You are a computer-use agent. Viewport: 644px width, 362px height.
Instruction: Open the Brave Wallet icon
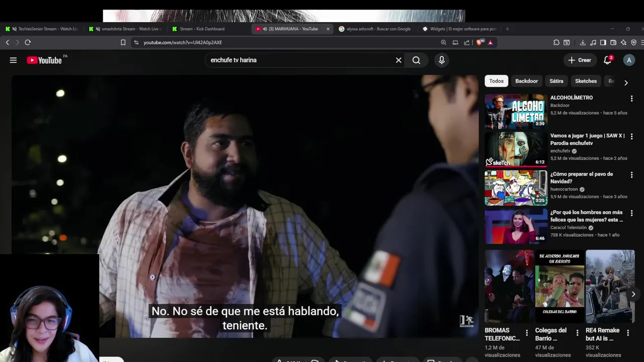click(613, 43)
